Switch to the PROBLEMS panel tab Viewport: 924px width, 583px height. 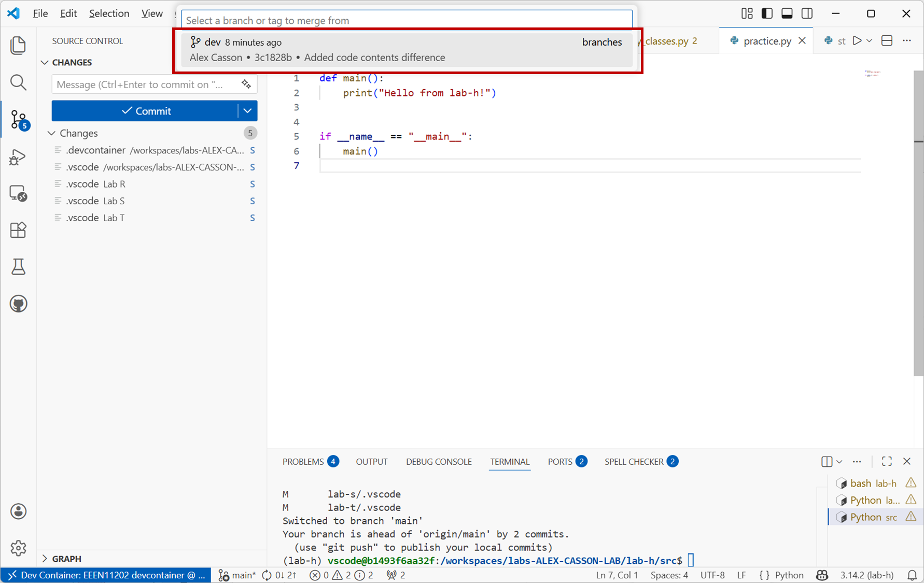(303, 462)
